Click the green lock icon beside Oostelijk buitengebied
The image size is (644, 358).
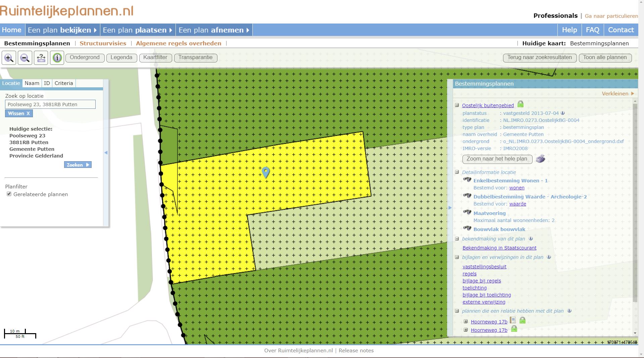pos(520,104)
